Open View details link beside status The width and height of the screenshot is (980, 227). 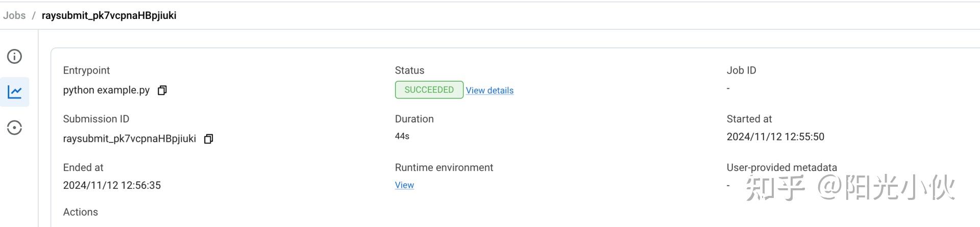point(489,90)
